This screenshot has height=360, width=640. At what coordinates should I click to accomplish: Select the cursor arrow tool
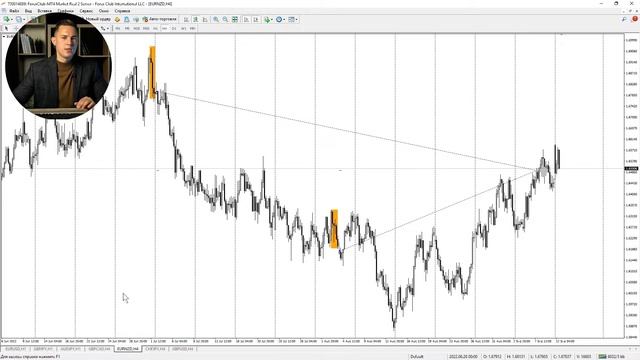pos(6,28)
